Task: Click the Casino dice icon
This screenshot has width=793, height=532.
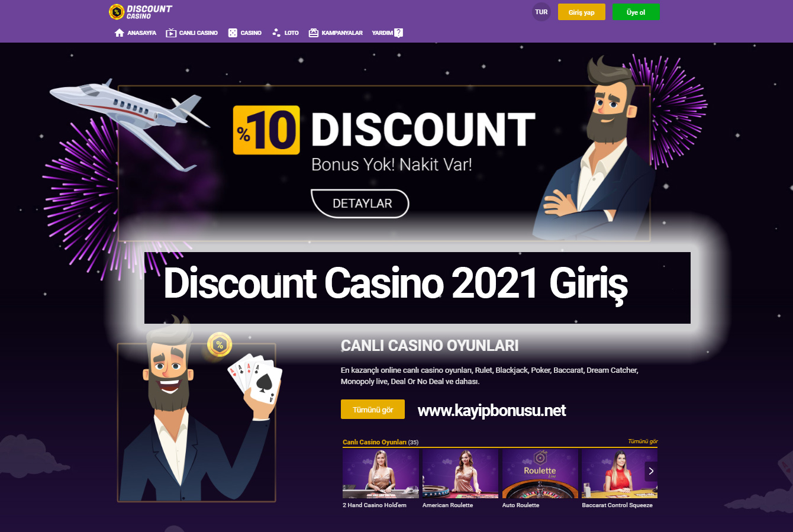Action: point(233,33)
